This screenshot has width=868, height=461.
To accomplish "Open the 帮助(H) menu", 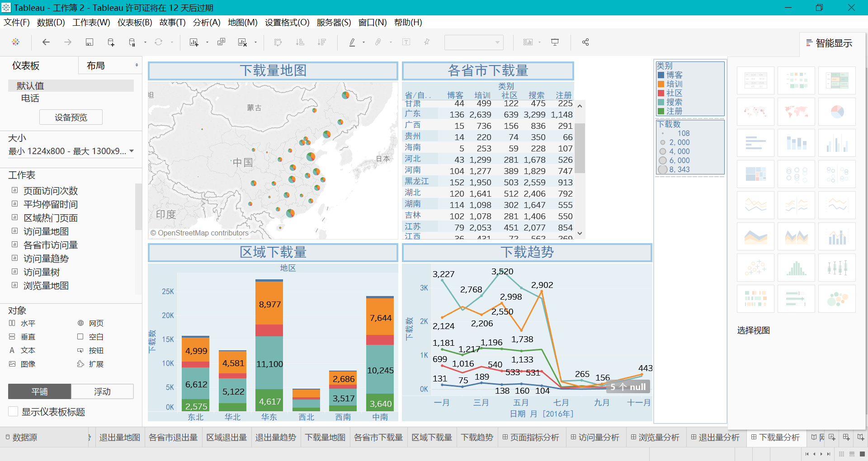I will pos(408,22).
